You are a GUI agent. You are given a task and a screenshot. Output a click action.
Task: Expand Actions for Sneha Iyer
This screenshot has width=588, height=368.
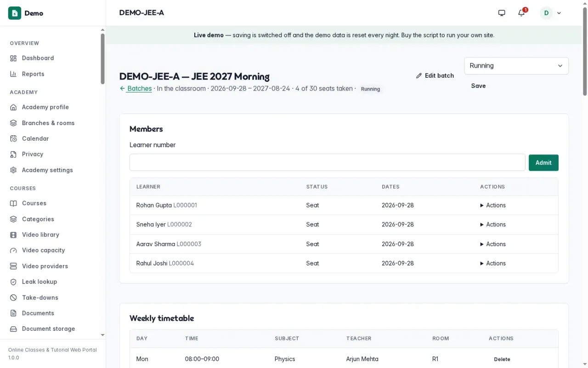tap(493, 224)
